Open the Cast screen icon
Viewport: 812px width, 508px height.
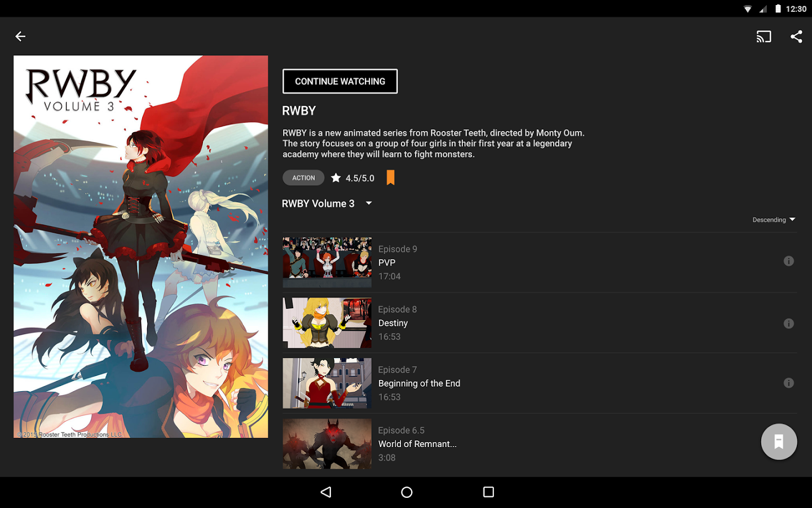[x=764, y=37]
